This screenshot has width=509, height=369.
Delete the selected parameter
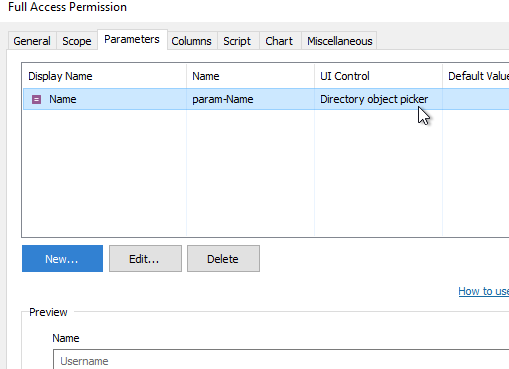pyautogui.click(x=223, y=259)
